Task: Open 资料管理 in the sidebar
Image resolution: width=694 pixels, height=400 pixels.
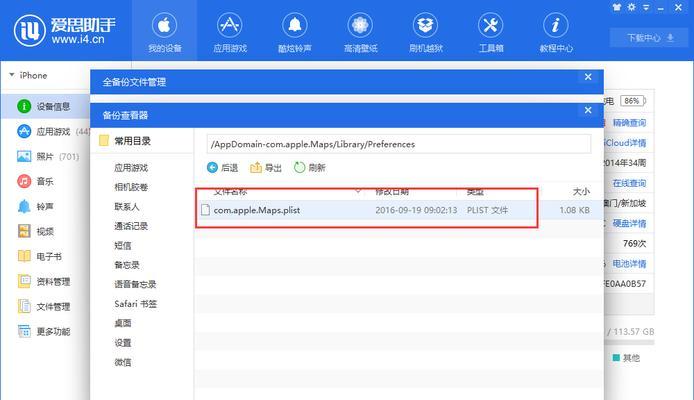Action: pos(43,281)
